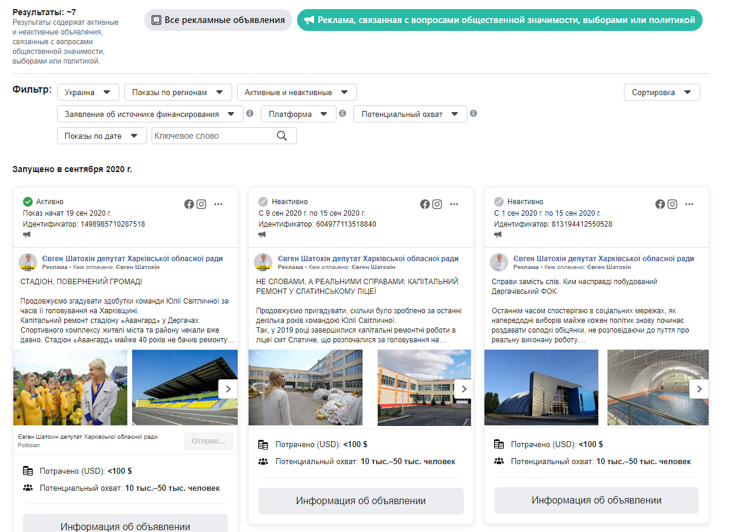Click info icon beside Потенциальный охват filter
756x532 pixels.
coord(473,113)
